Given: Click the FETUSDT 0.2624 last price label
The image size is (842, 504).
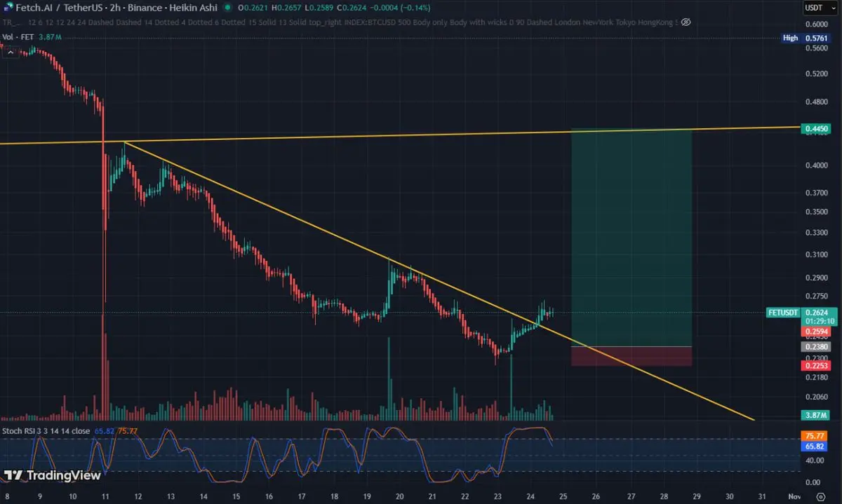Looking at the screenshot, I should 801,313.
